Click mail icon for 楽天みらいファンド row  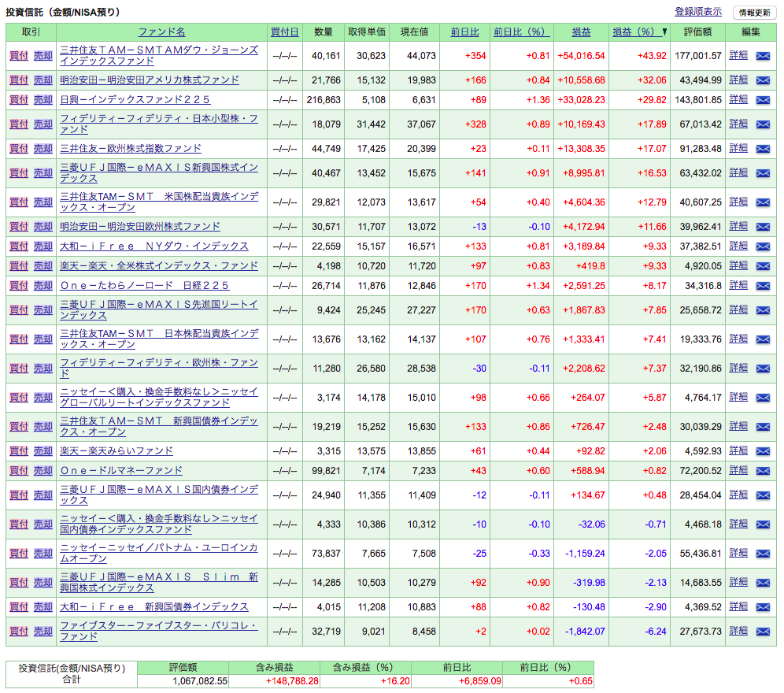(763, 451)
